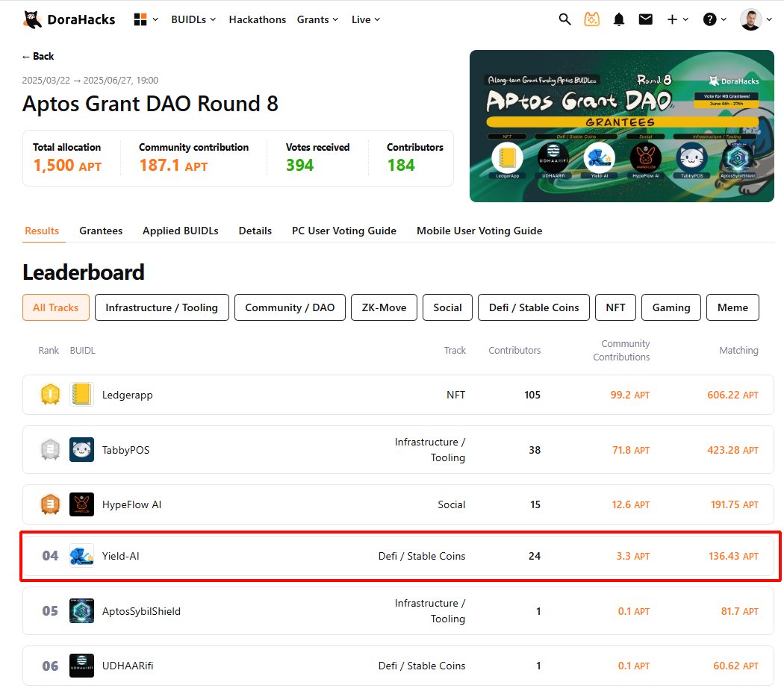Expand the plus create chevron
The image size is (784, 688).
pos(685,19)
